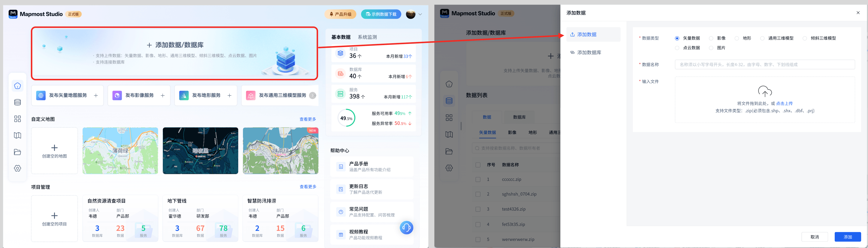Click 示例数据下载 button
868x248 pixels.
(381, 15)
